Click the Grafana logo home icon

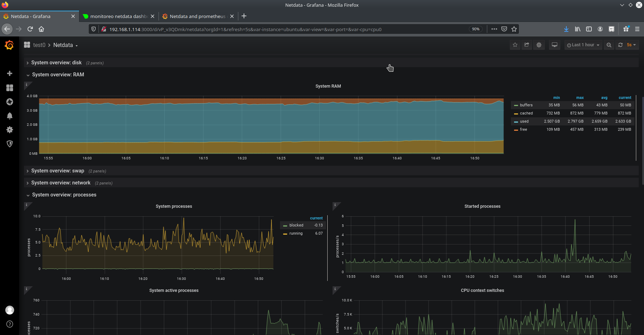(10, 45)
